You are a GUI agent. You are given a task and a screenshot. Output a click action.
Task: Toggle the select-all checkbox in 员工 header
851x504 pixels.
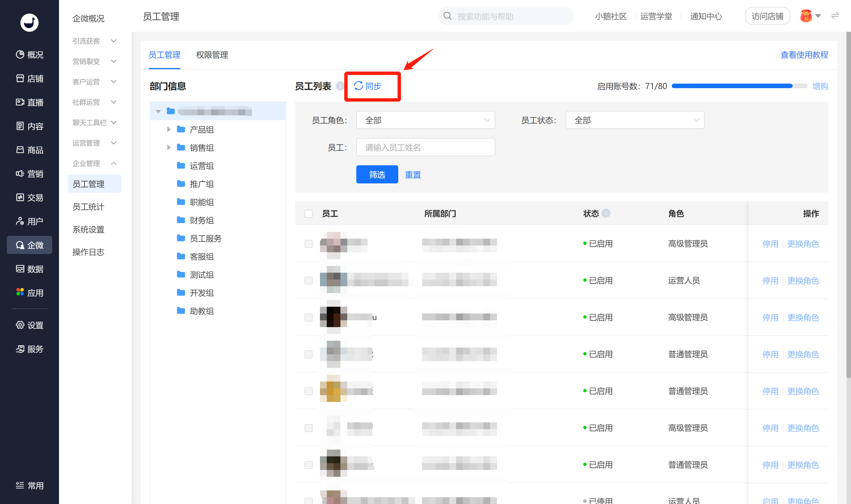[x=309, y=214]
